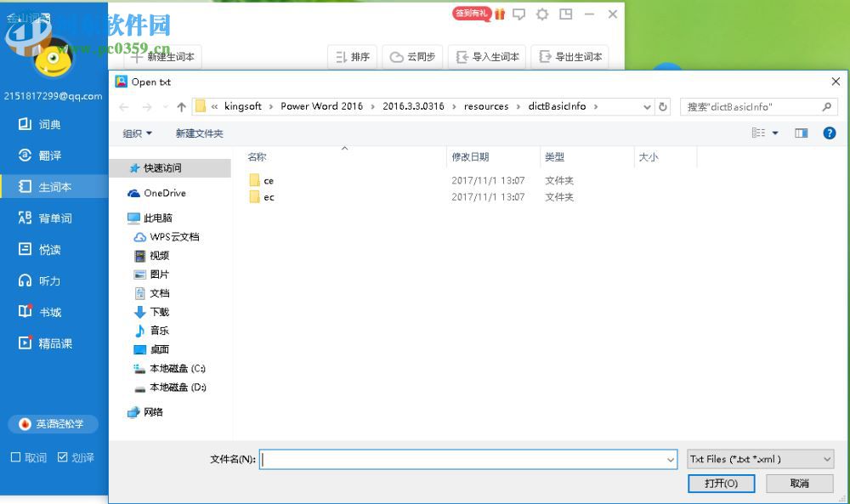Click the resources breadcrumb segment
Image resolution: width=850 pixels, height=504 pixels.
coord(486,106)
